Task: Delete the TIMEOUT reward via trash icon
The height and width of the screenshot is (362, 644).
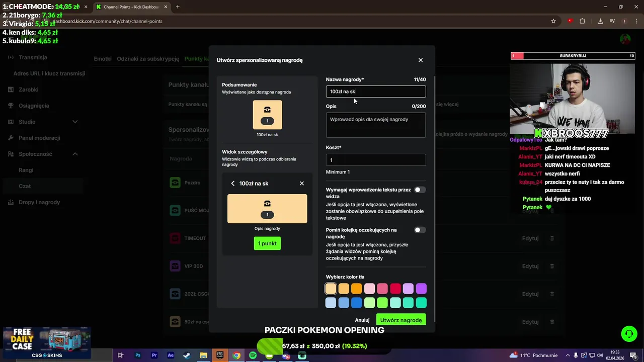Action: click(x=552, y=238)
